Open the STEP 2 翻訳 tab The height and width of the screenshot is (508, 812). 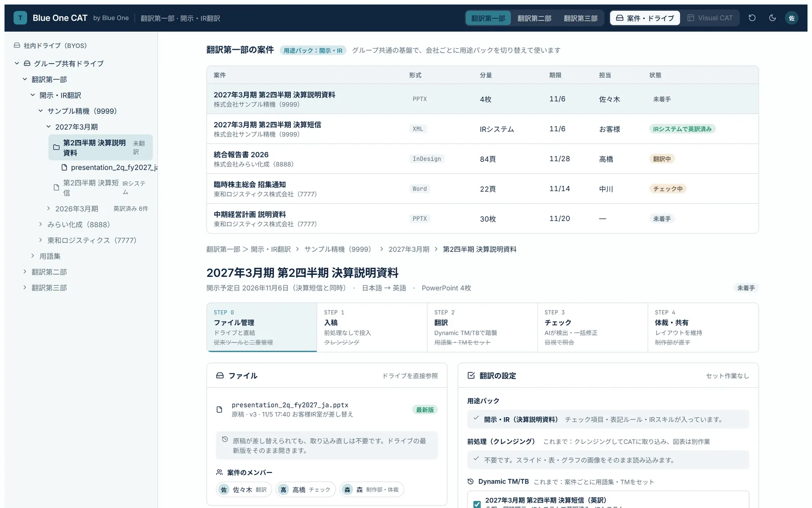point(482,327)
